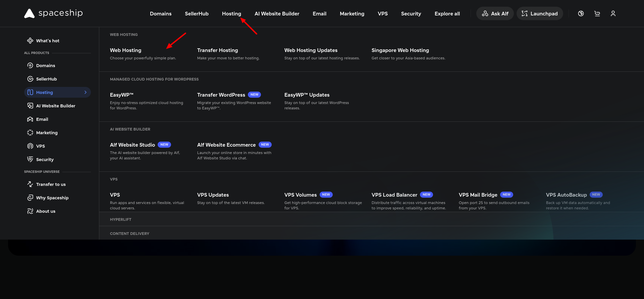Open the Email top menu
This screenshot has height=299, width=644.
(319, 14)
